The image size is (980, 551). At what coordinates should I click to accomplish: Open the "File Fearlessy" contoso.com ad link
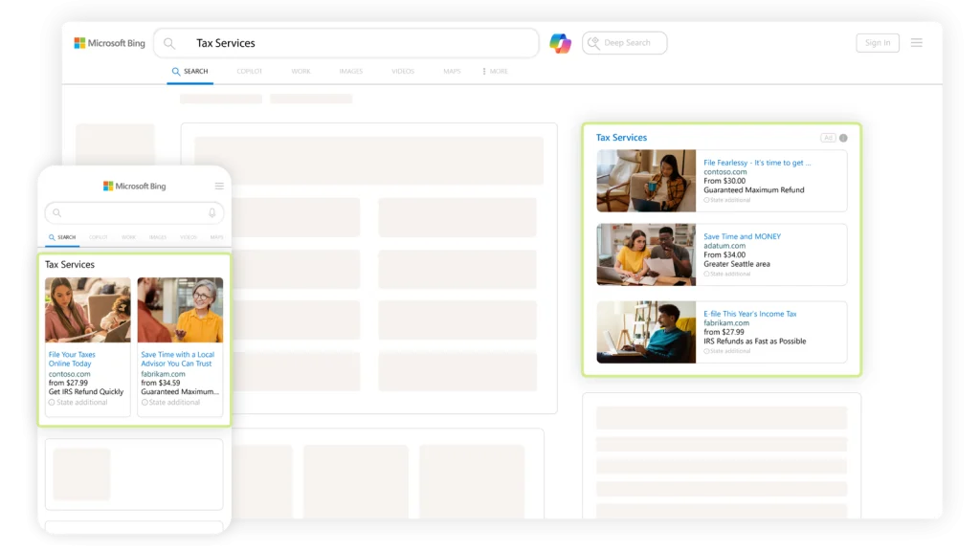(x=756, y=163)
